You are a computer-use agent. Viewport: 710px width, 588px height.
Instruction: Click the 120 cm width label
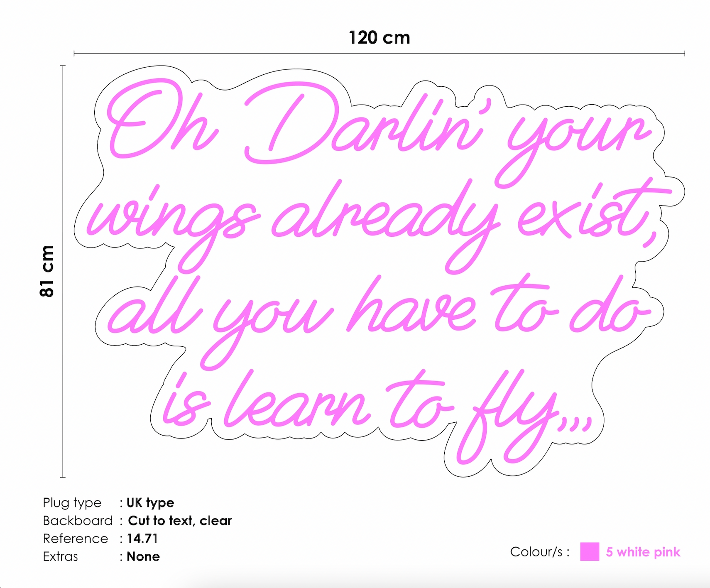[379, 38]
